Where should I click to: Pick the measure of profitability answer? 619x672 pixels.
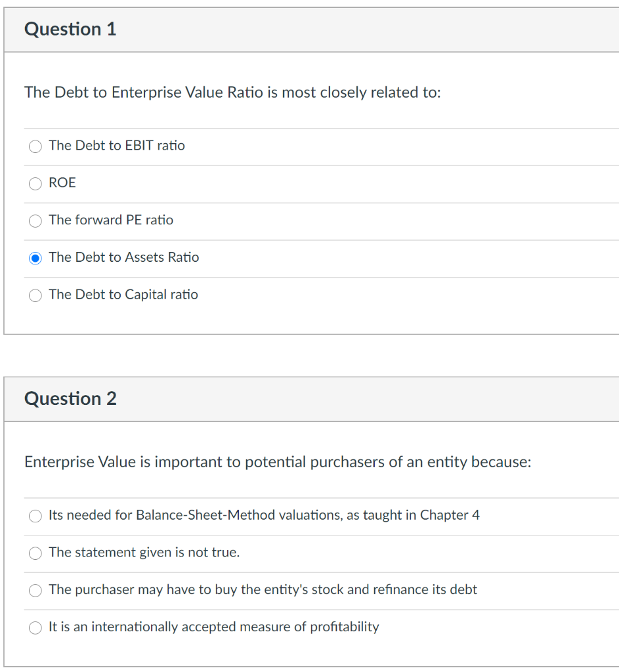(x=35, y=628)
